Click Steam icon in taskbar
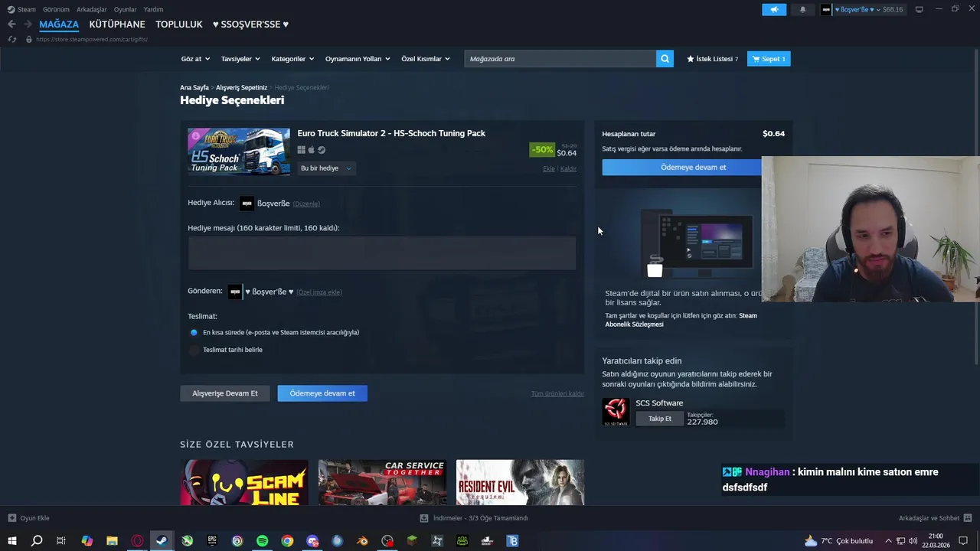 [162, 541]
